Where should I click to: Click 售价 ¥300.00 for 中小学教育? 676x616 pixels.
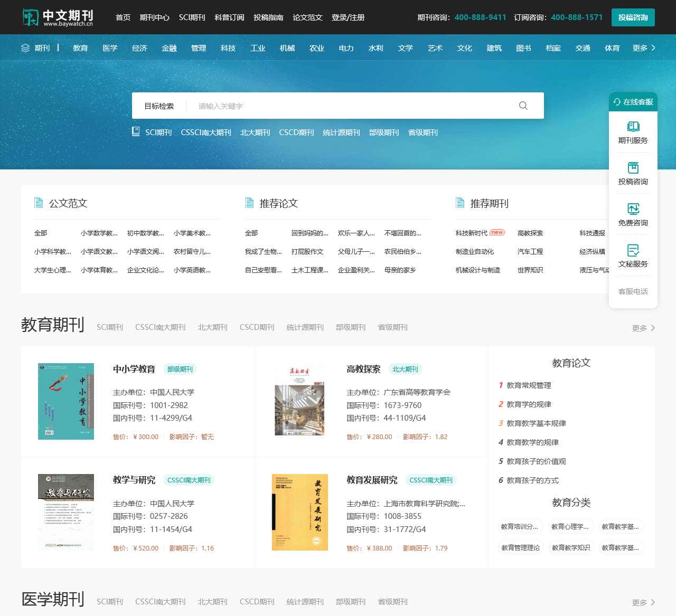(136, 437)
